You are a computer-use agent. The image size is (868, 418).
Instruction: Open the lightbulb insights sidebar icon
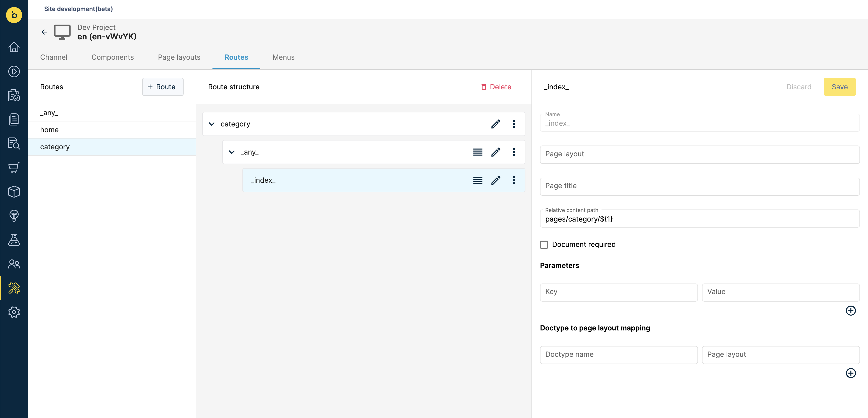tap(14, 216)
